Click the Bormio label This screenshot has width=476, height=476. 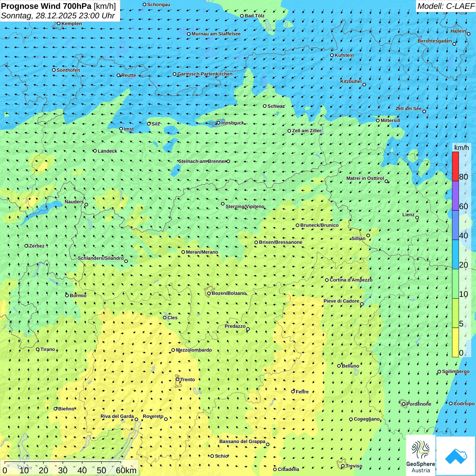(78, 295)
